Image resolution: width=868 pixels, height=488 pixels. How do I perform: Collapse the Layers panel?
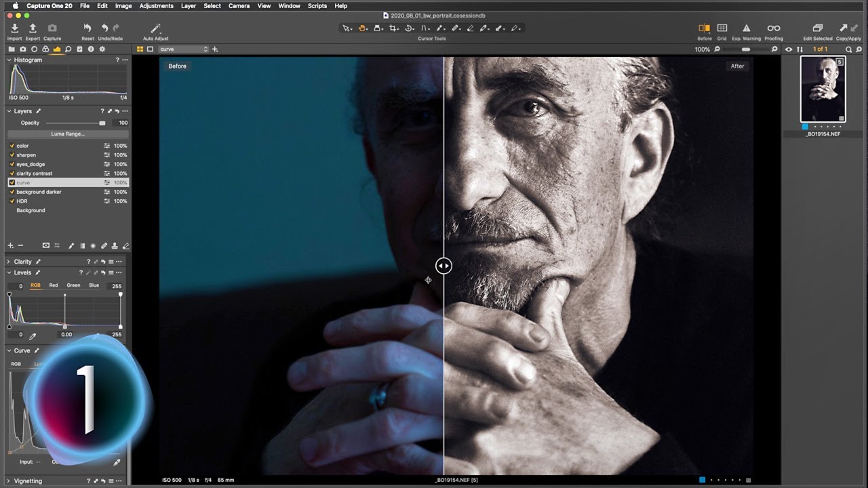9,111
